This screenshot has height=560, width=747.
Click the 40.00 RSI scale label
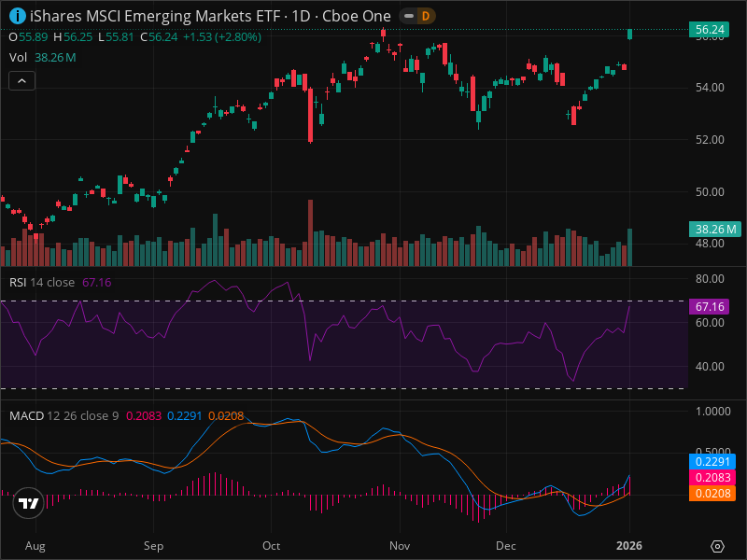tap(710, 367)
